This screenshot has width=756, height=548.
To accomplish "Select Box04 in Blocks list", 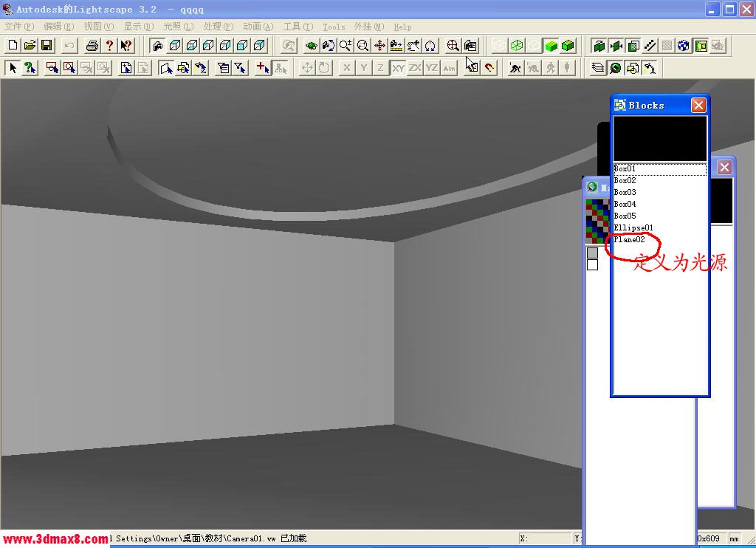I will click(x=660, y=204).
